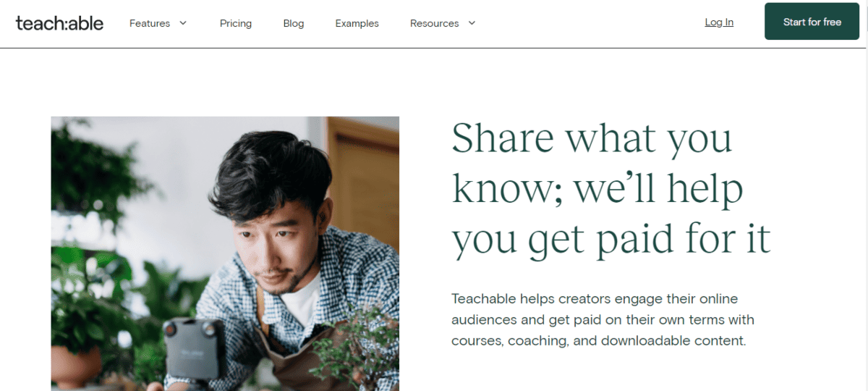This screenshot has height=391, width=868.
Task: Open the Features menu
Action: click(x=150, y=23)
